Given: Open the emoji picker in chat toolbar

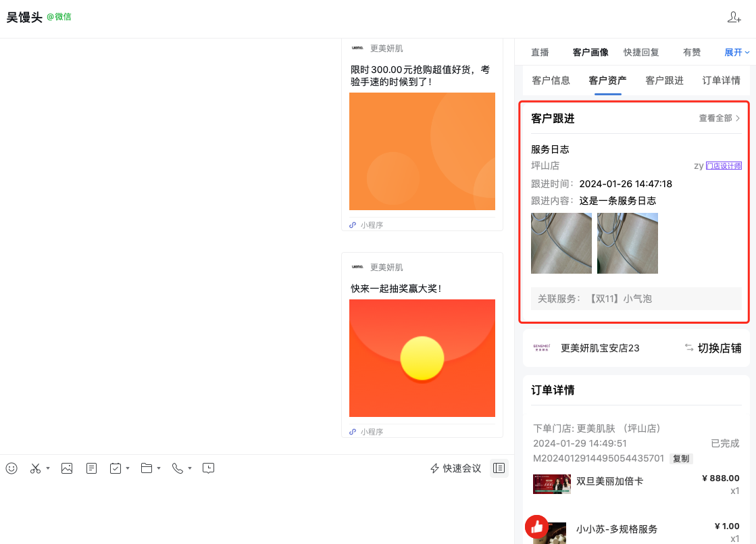Looking at the screenshot, I should click(11, 468).
